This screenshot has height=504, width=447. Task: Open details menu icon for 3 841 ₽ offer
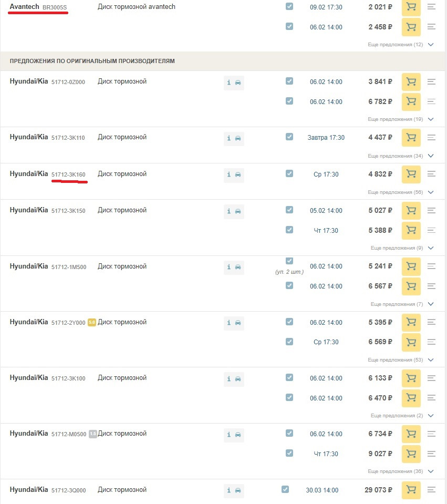point(432,82)
